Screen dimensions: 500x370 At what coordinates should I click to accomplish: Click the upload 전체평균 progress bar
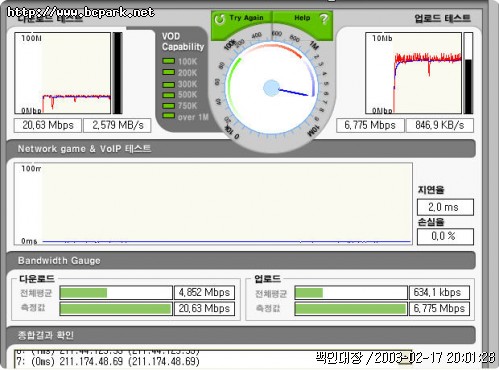[351, 293]
